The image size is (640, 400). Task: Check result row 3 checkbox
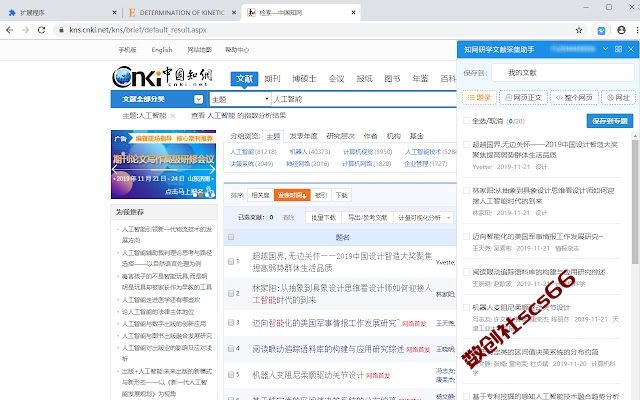(231, 323)
